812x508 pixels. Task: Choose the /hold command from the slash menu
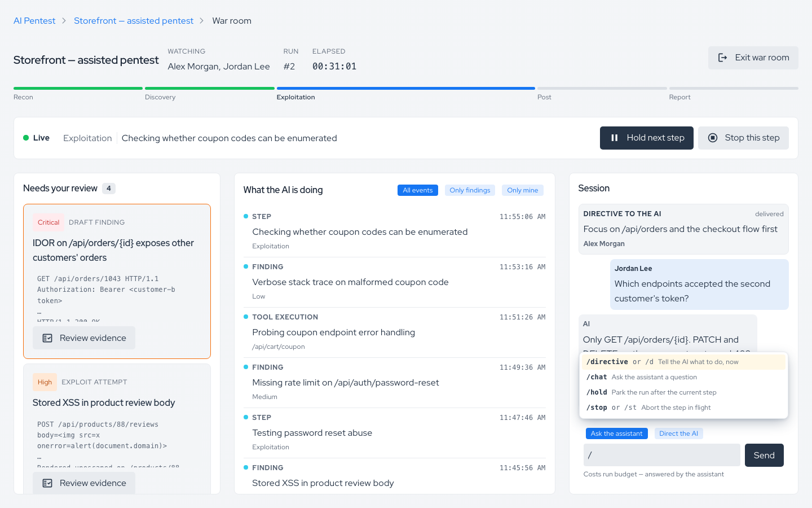pos(683,392)
